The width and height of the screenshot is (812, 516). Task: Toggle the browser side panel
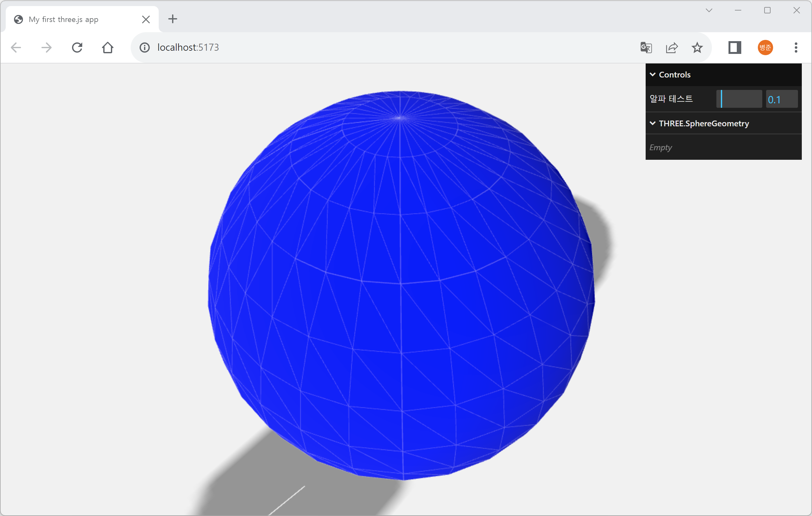(x=735, y=48)
